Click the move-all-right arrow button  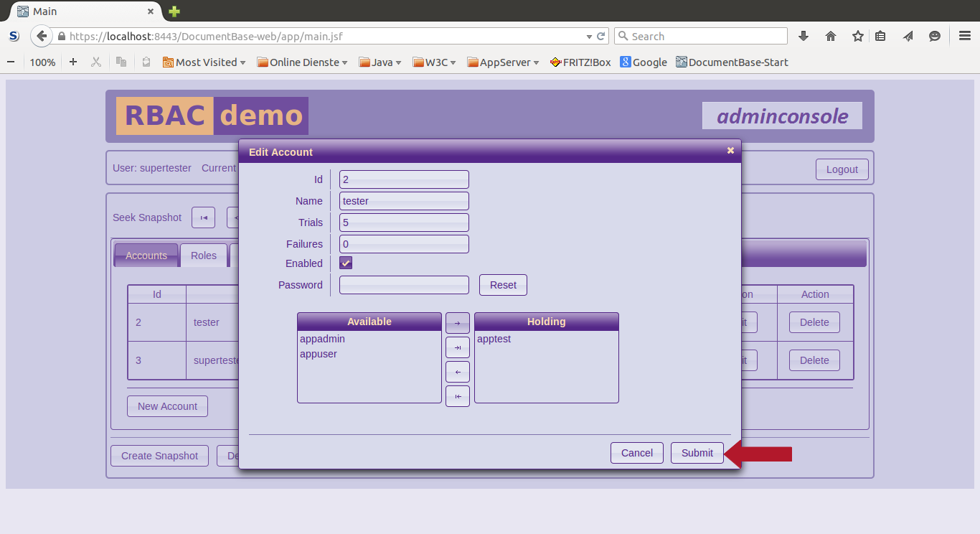click(x=457, y=347)
